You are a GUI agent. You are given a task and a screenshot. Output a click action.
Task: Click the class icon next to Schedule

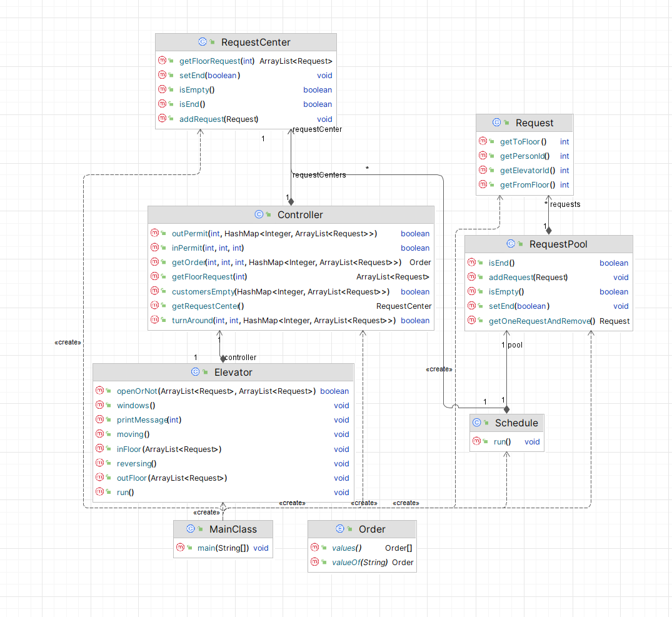476,423
